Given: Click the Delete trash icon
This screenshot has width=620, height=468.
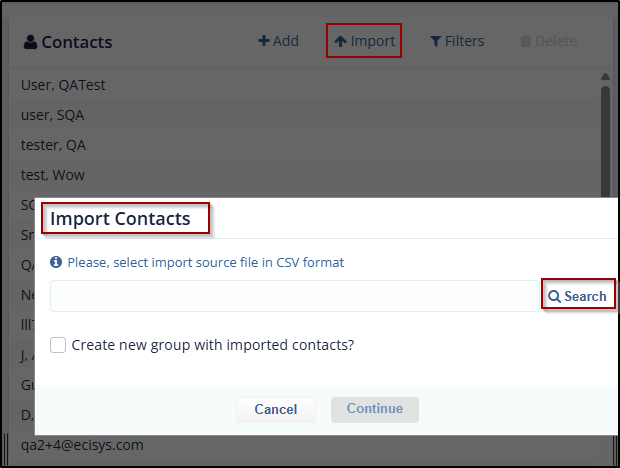Looking at the screenshot, I should point(526,41).
